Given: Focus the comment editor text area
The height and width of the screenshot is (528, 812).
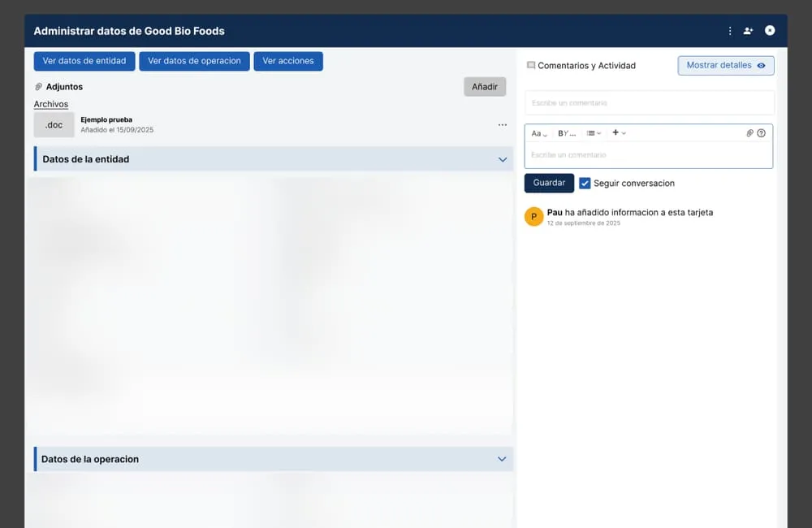Looking at the screenshot, I should pos(648,154).
